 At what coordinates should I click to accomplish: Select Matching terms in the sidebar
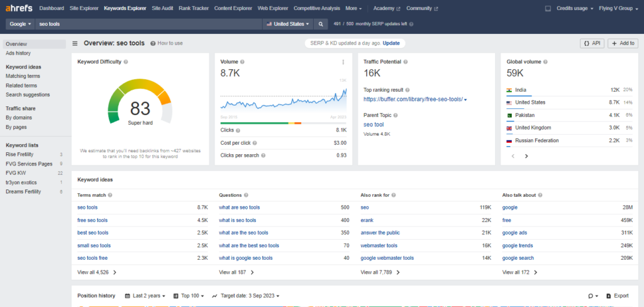pyautogui.click(x=23, y=76)
